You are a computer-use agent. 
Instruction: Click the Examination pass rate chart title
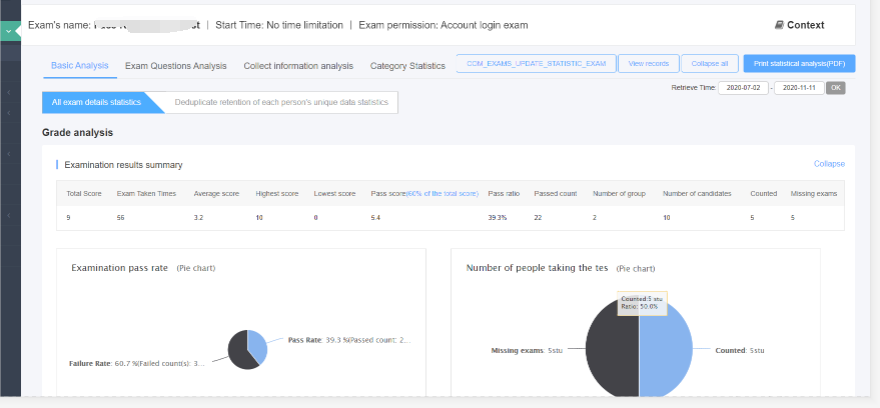coord(120,268)
